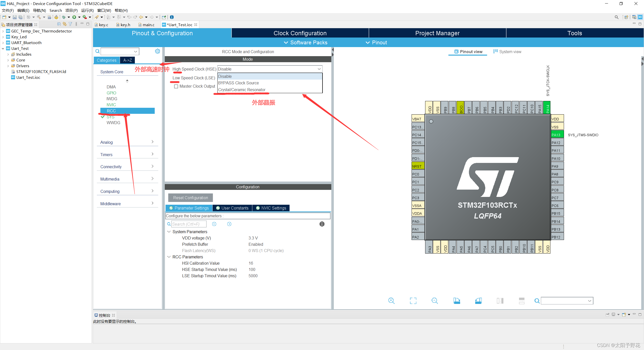Open the Search menu in the menu bar
Image resolution: width=644 pixels, height=350 pixels.
56,10
